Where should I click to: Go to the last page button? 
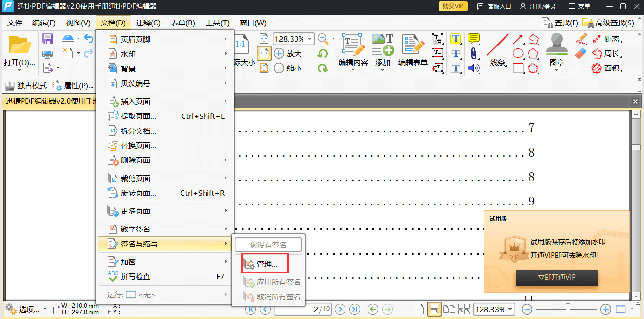(x=355, y=309)
